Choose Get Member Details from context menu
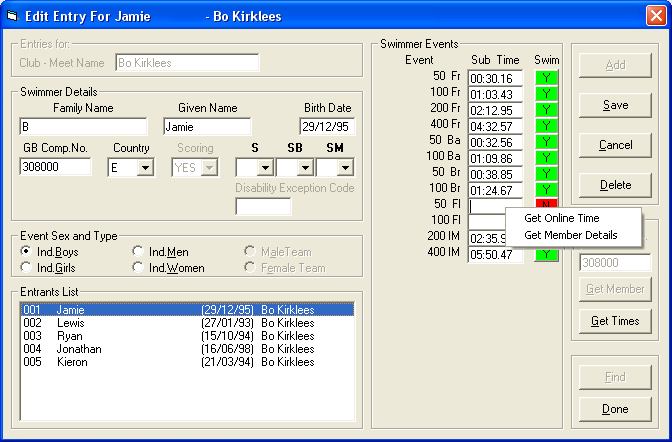This screenshot has height=442, width=672. (x=570, y=235)
